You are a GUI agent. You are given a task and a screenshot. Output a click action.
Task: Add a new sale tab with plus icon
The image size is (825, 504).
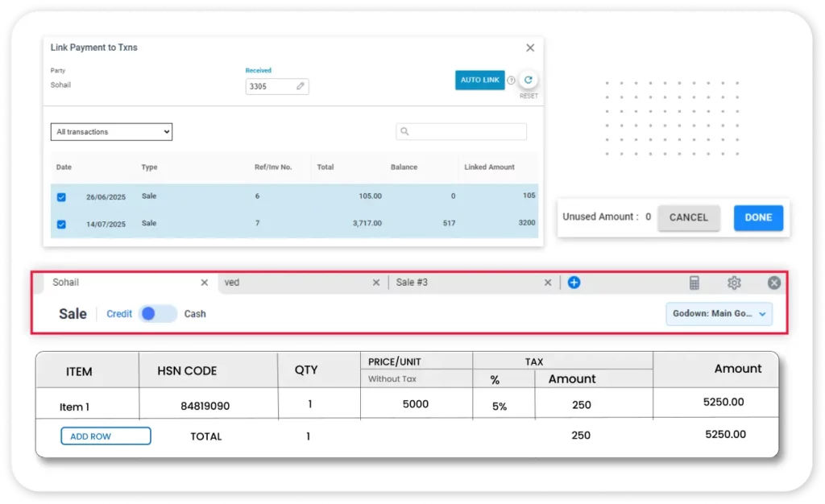pos(574,283)
